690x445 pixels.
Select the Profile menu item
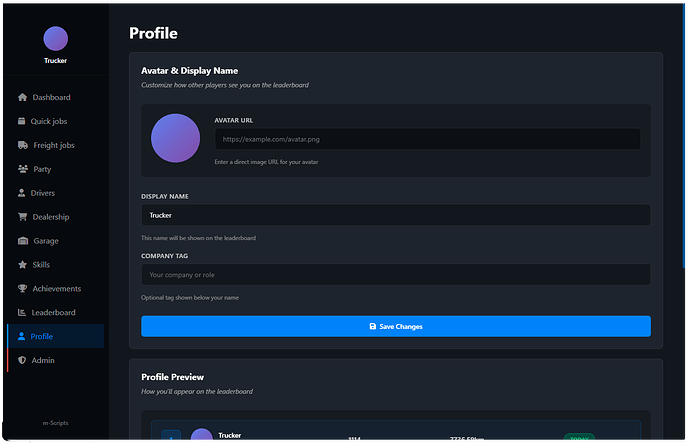(x=42, y=336)
